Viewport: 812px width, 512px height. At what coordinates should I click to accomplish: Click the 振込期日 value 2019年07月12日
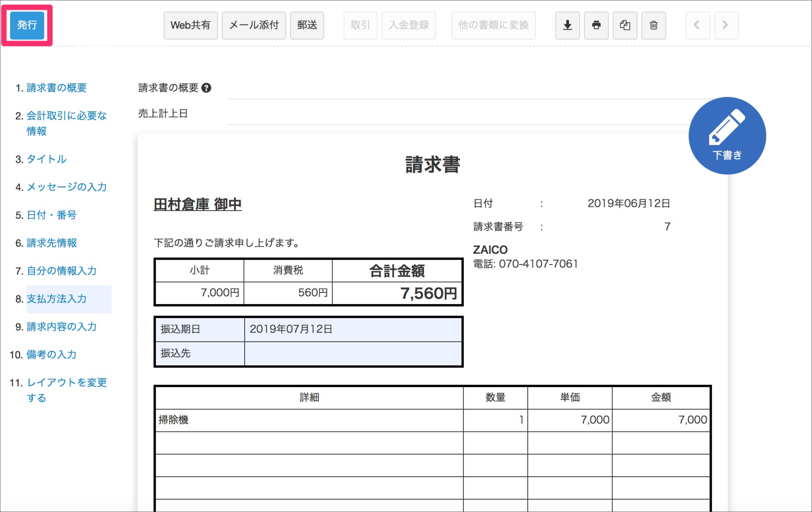291,329
